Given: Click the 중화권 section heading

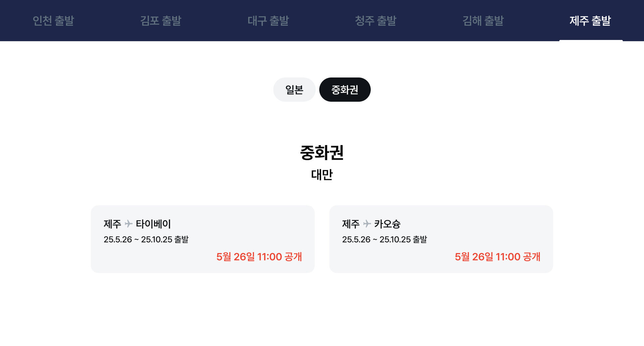Looking at the screenshot, I should click(322, 153).
